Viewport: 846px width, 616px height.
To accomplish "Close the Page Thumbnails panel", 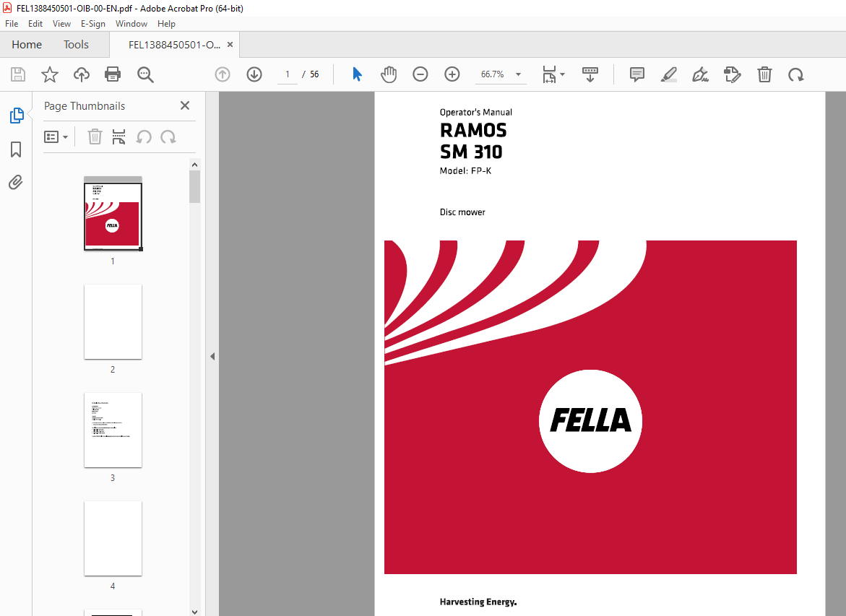I will point(184,105).
